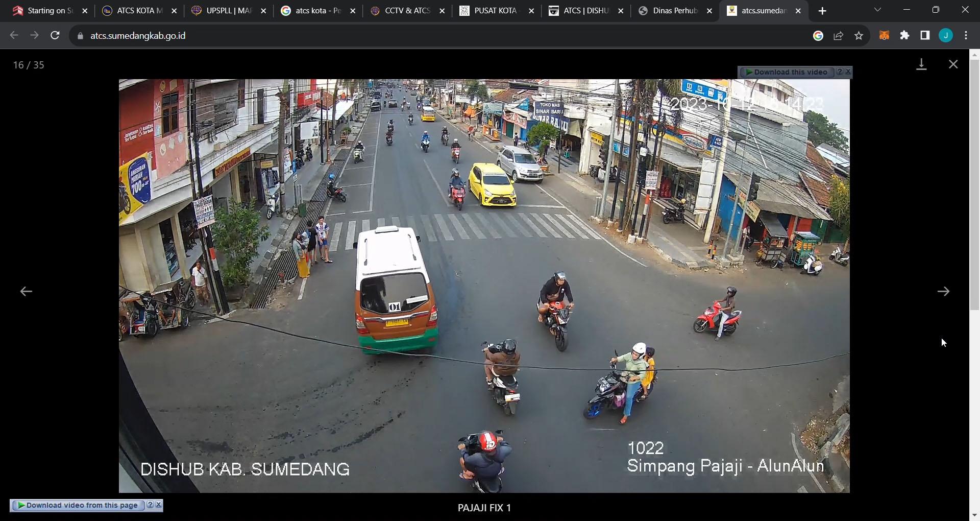Show previous image with left arrow
The image size is (980, 521).
[26, 291]
